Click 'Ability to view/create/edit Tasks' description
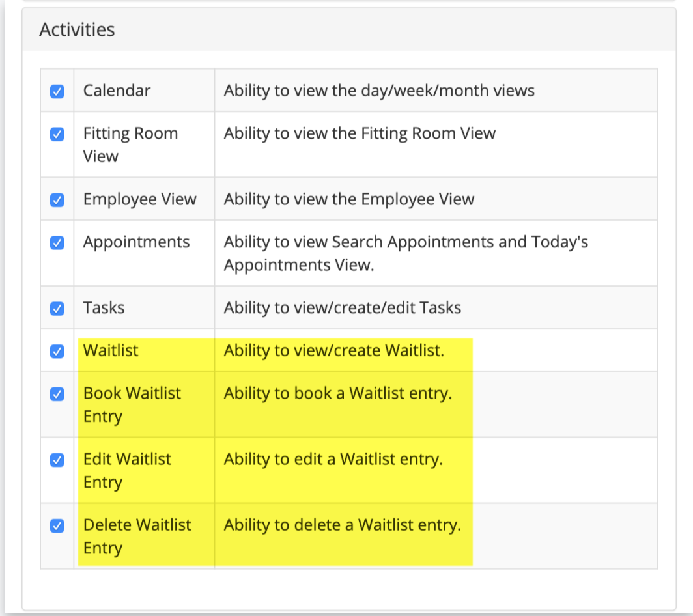 (x=343, y=307)
